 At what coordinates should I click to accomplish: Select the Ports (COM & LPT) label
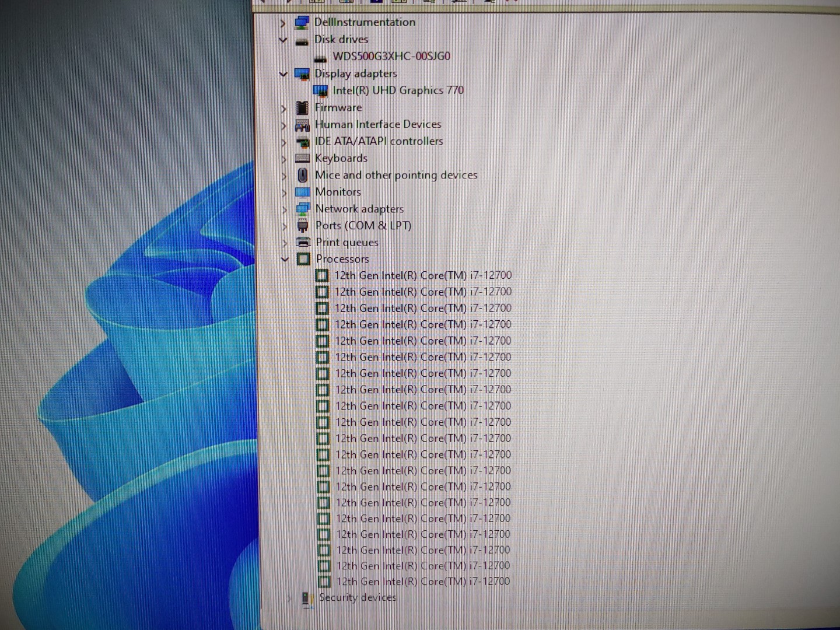tap(363, 226)
